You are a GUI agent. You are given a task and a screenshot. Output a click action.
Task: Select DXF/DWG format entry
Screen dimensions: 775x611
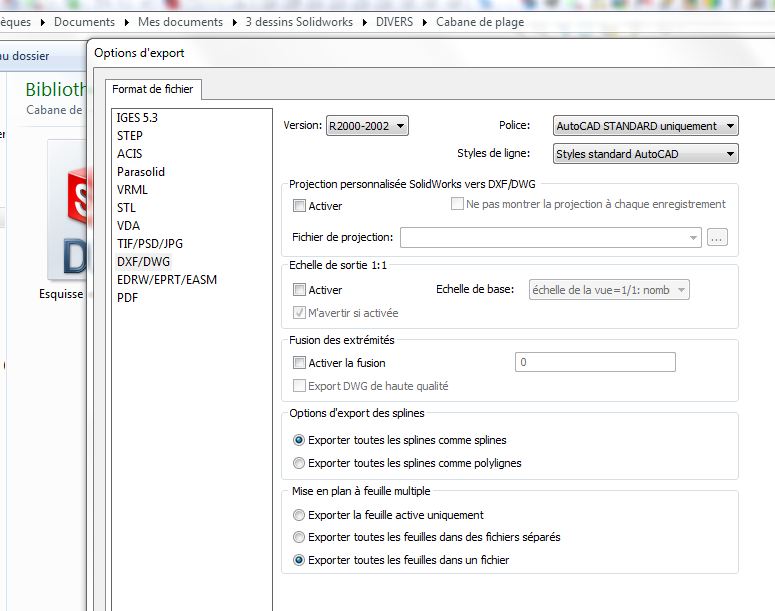[x=143, y=262]
